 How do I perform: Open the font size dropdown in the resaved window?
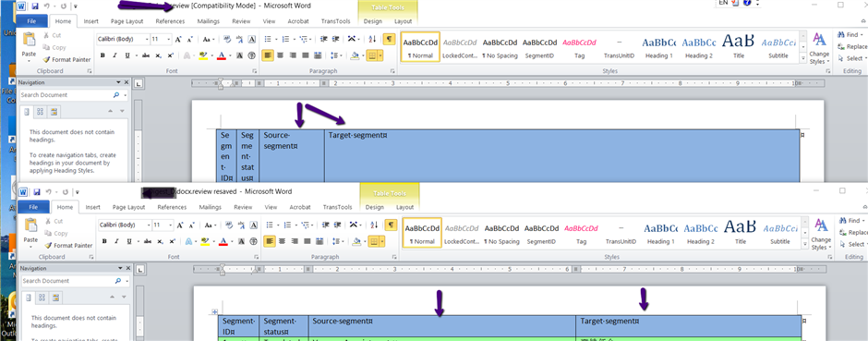172,225
